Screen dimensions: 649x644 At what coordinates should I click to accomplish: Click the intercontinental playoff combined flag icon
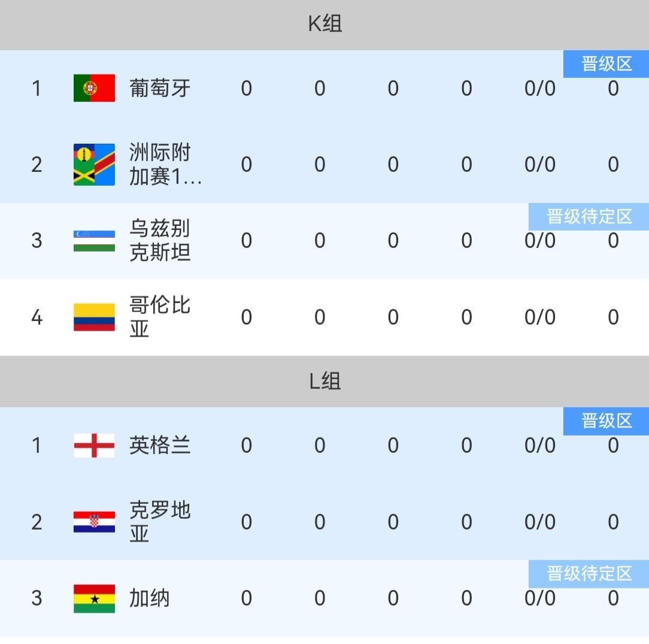pyautogui.click(x=94, y=165)
